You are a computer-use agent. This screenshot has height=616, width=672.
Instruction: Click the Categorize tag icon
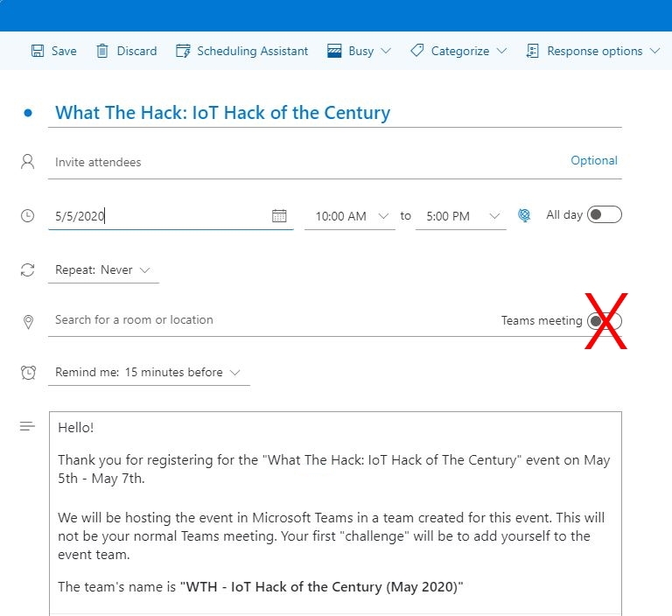point(417,51)
